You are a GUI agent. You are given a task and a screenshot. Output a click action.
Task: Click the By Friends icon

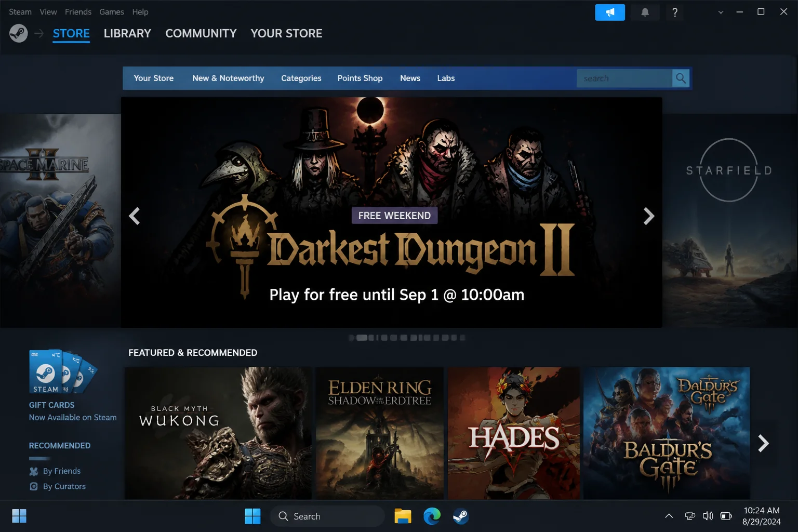click(x=34, y=471)
